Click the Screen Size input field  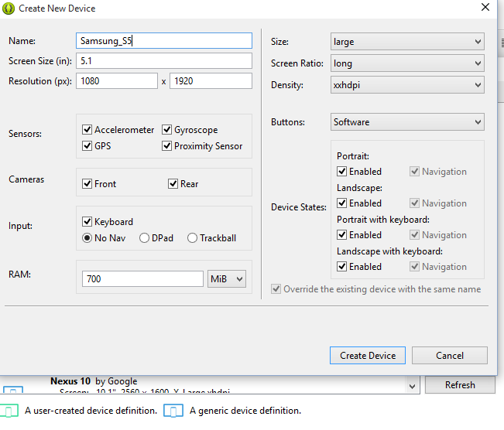(x=164, y=60)
